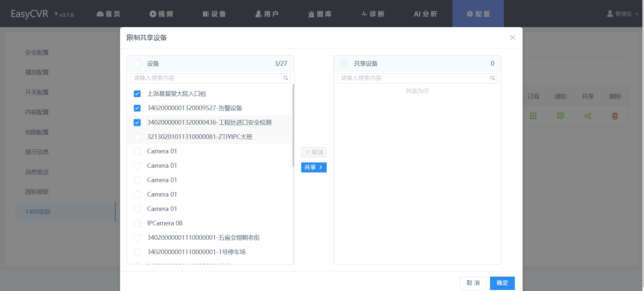Open the 图库 navigation tab
This screenshot has height=291, width=644.
click(x=320, y=14)
